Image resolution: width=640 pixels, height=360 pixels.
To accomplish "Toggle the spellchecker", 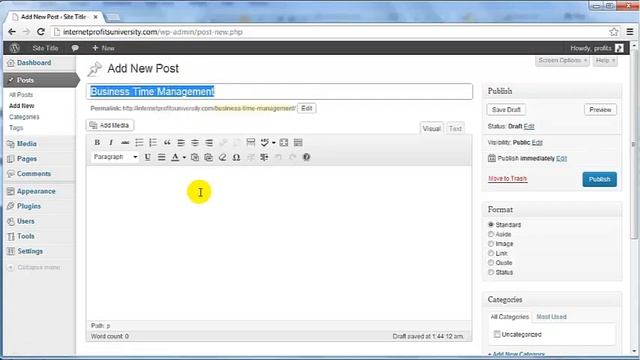I will pyautogui.click(x=264, y=142).
